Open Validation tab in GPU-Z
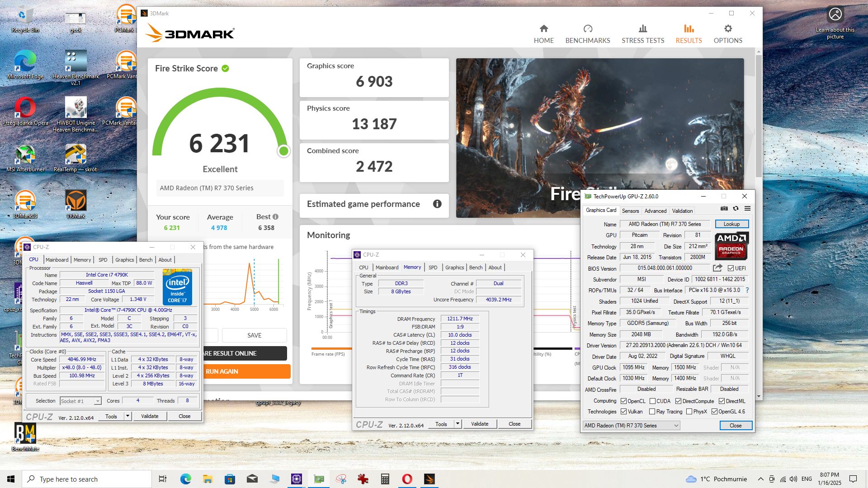Image resolution: width=868 pixels, height=488 pixels. 682,211
